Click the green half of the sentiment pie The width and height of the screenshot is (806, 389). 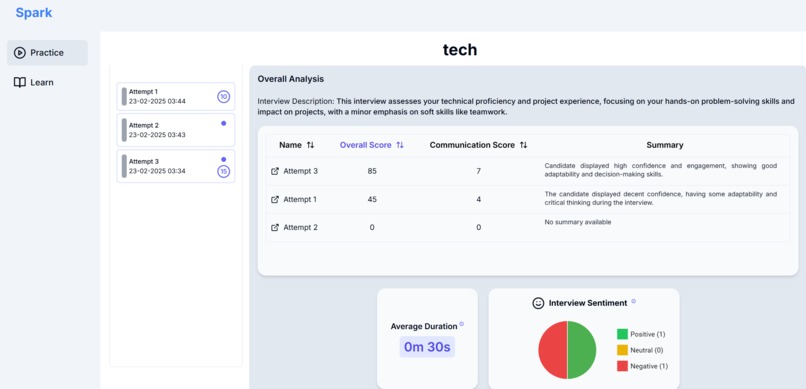(x=582, y=350)
